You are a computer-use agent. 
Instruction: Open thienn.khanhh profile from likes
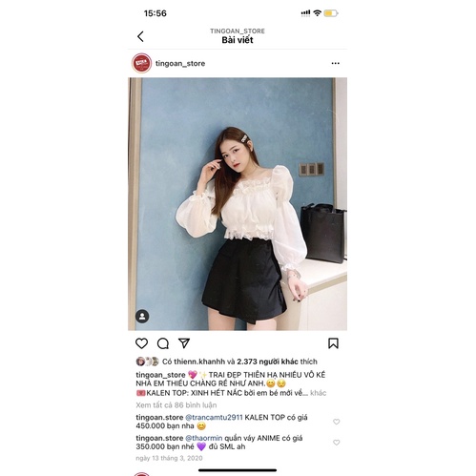coord(199,362)
